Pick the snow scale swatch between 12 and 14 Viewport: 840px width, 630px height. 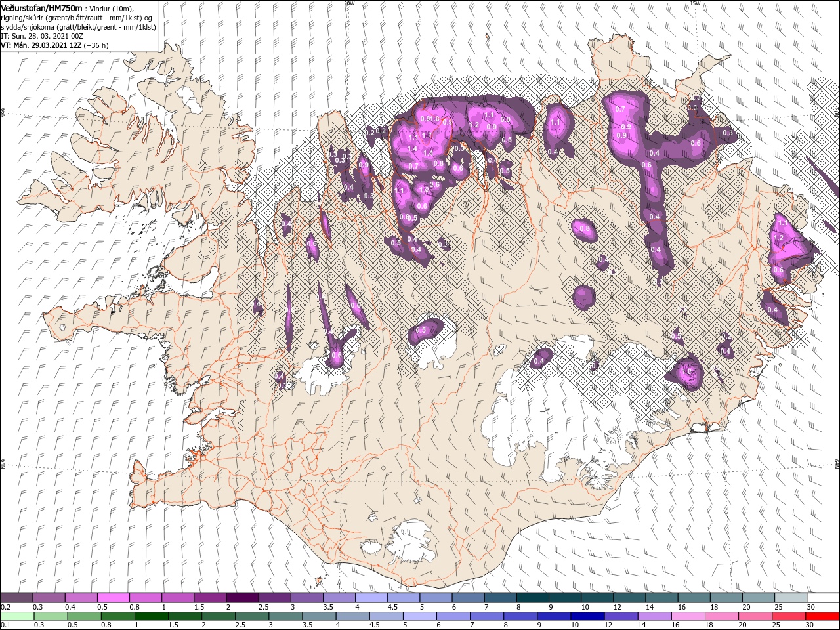[629, 598]
